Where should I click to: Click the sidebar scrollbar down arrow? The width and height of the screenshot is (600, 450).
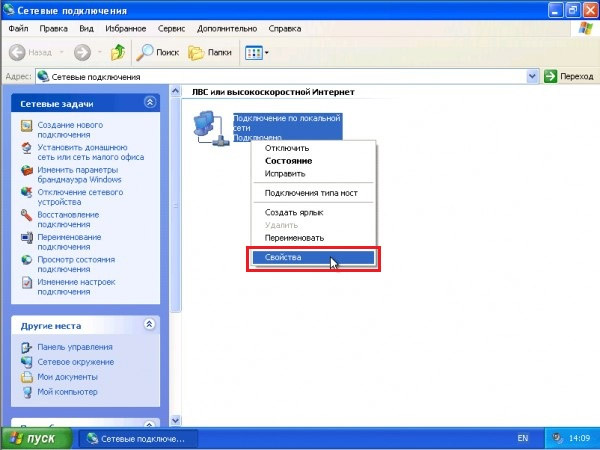[x=176, y=420]
